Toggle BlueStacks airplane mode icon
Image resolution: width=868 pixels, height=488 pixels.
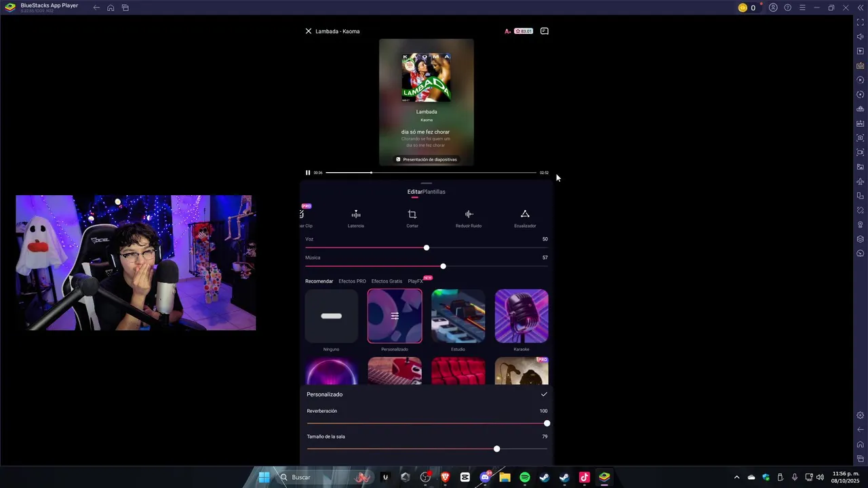pyautogui.click(x=861, y=181)
